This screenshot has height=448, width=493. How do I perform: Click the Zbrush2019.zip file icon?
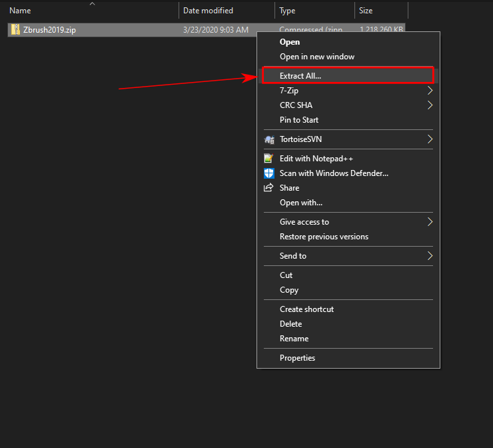pos(15,29)
